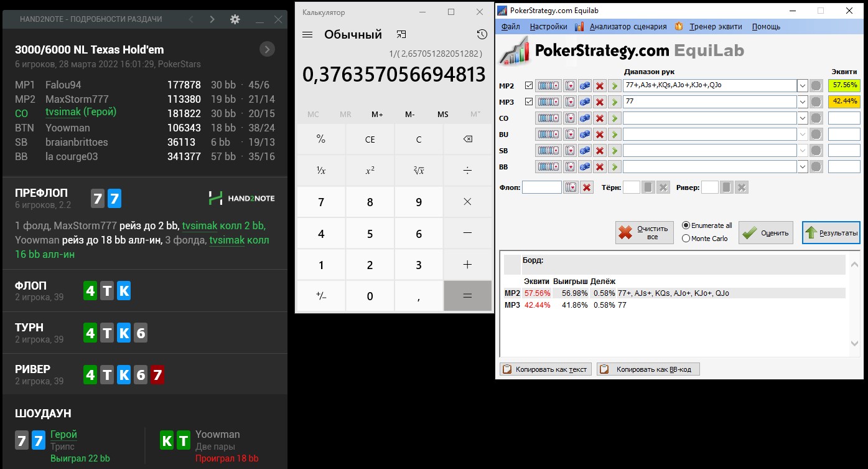Select Enumerate all option
868x469 pixels.
pyautogui.click(x=707, y=225)
